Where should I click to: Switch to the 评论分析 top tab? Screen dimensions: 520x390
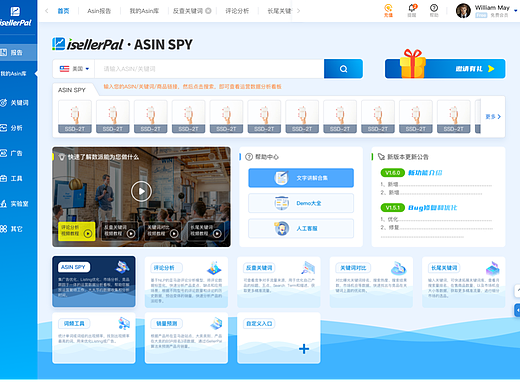pos(237,11)
